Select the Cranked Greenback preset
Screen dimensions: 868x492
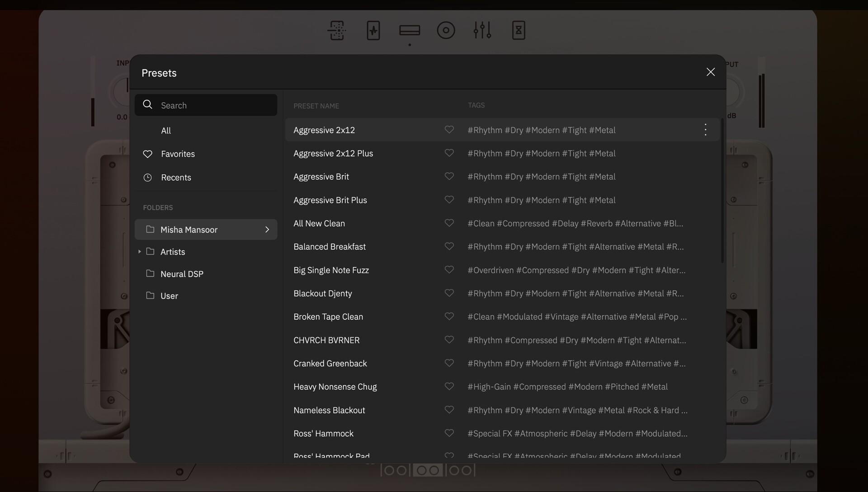pyautogui.click(x=330, y=364)
